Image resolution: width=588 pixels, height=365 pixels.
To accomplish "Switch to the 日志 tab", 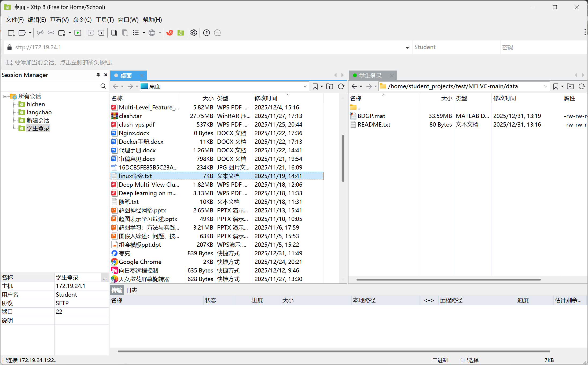I will pos(132,290).
